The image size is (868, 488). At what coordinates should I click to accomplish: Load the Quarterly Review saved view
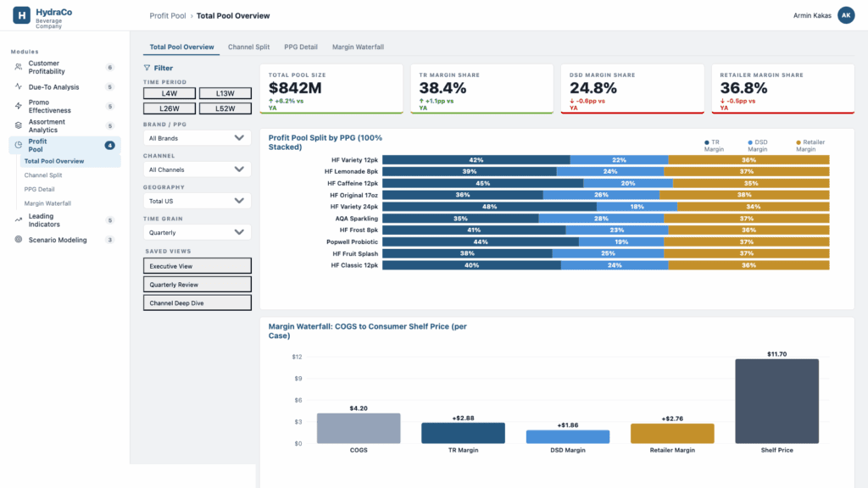(x=197, y=285)
